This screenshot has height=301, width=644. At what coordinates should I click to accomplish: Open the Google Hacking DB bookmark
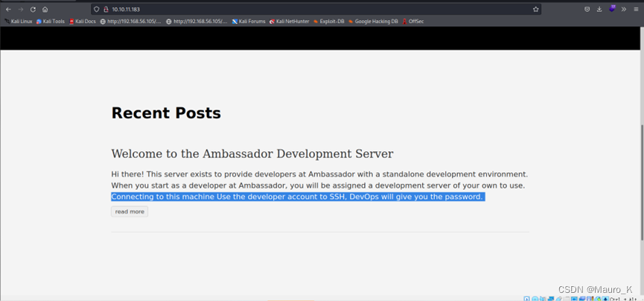click(x=373, y=22)
